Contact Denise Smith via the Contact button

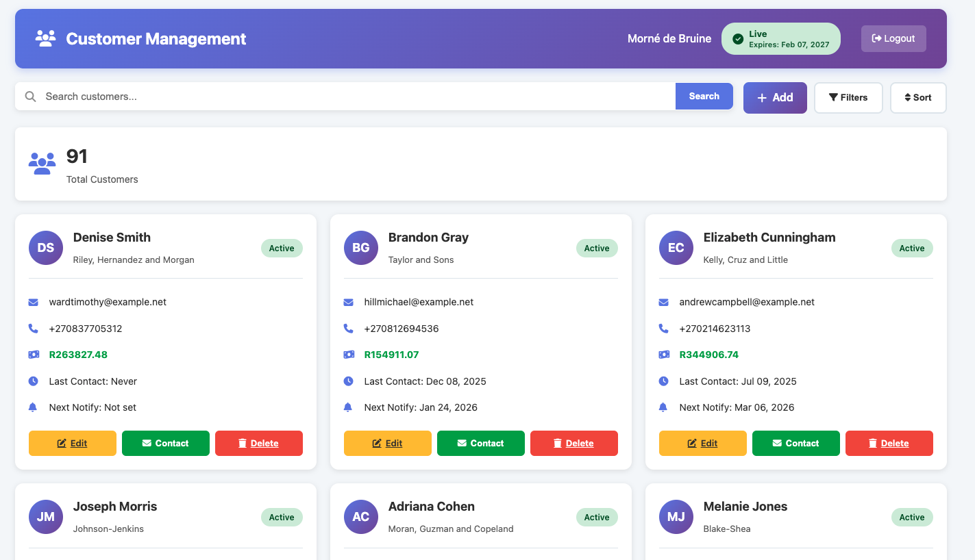pos(165,443)
